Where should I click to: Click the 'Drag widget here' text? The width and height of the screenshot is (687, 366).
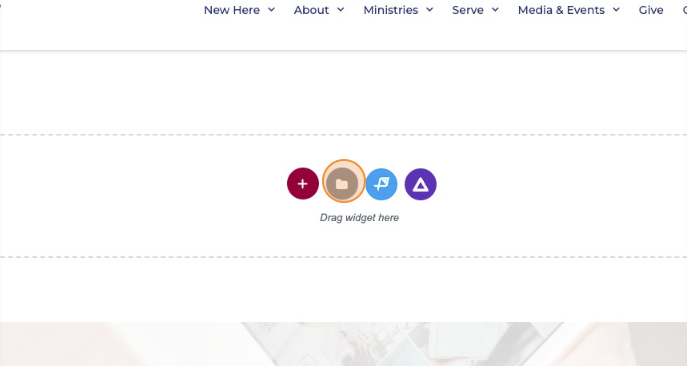point(359,218)
